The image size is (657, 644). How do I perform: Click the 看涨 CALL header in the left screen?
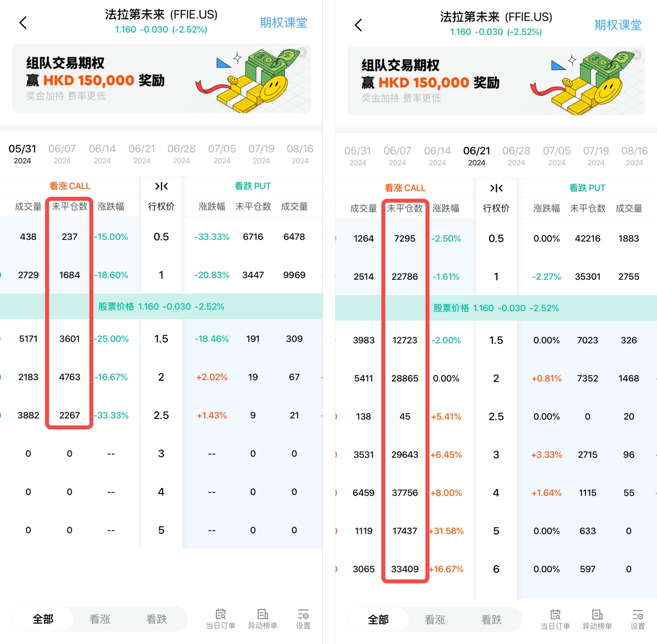(70, 186)
